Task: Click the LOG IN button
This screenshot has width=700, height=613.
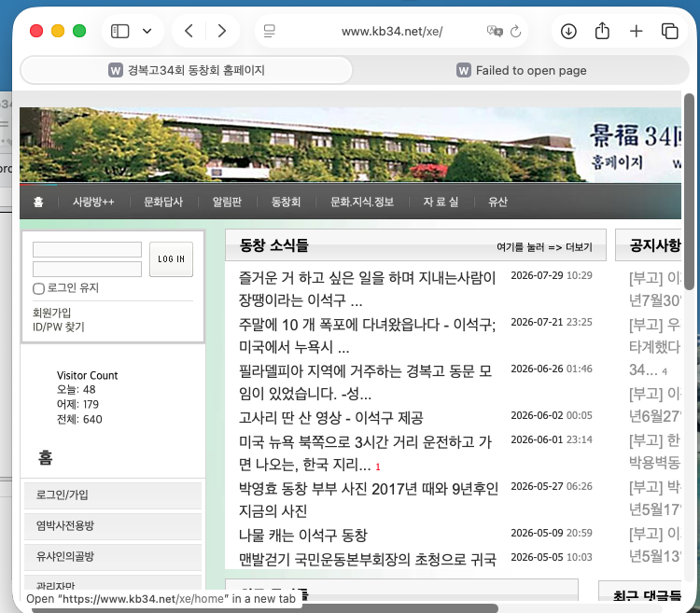Action: click(x=171, y=259)
